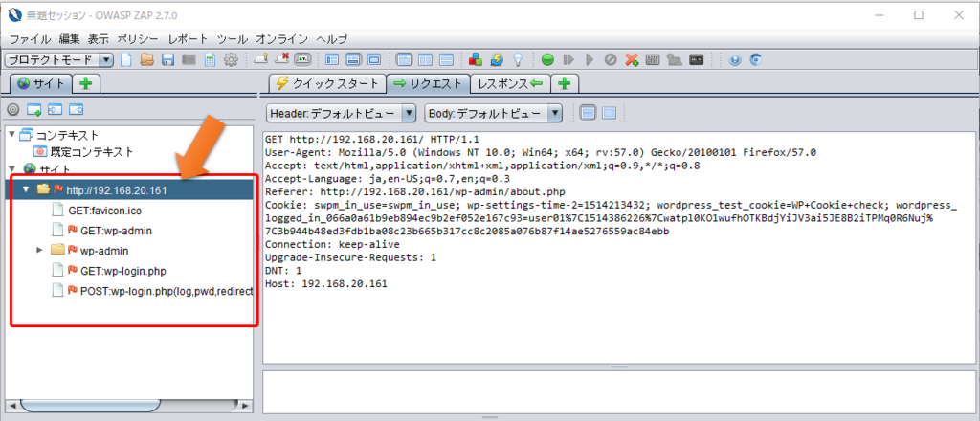This screenshot has height=421, width=980.
Task: Select request above response view icon
Action: [x=446, y=60]
